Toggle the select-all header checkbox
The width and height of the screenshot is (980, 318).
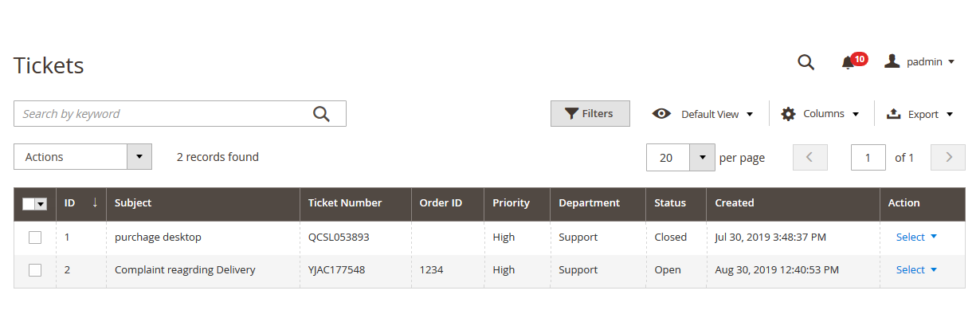[29, 203]
